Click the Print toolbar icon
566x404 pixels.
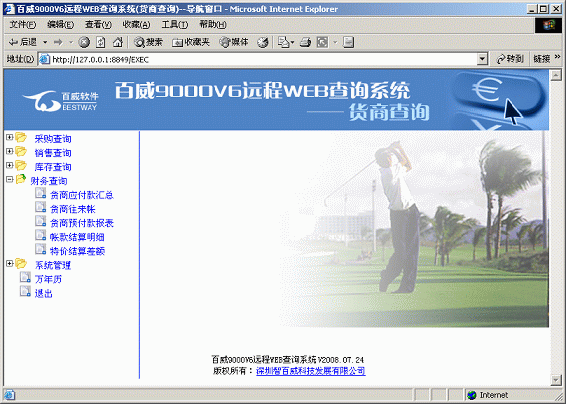[x=305, y=42]
